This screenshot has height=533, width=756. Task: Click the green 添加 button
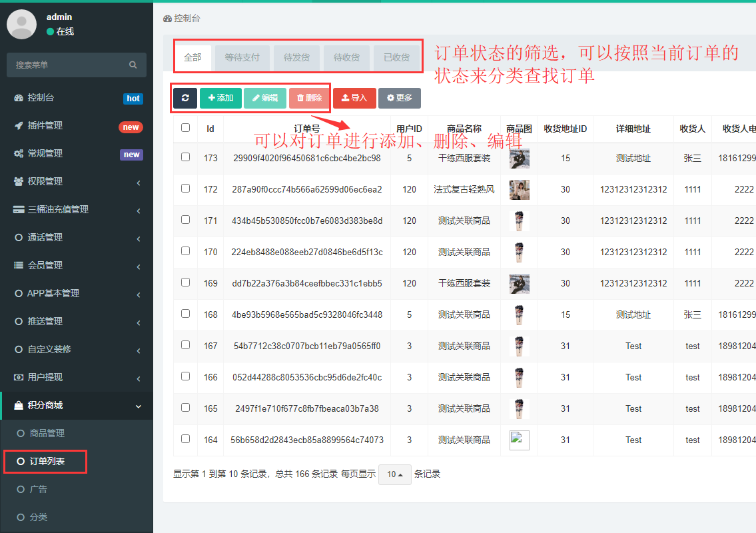tap(220, 98)
